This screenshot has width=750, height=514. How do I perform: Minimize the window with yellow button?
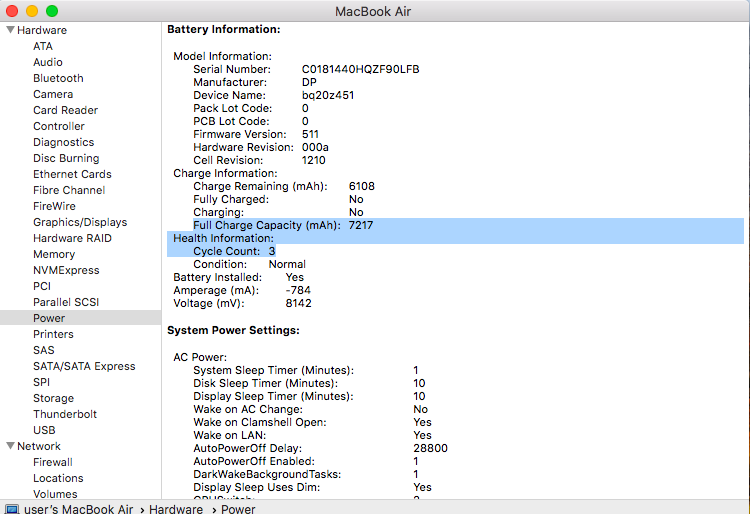click(x=32, y=11)
